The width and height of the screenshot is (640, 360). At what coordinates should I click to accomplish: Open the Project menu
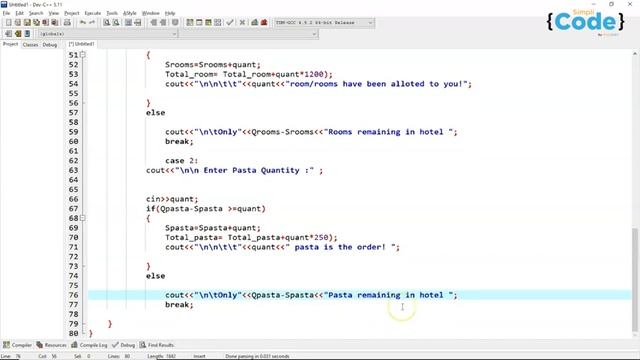click(72, 13)
